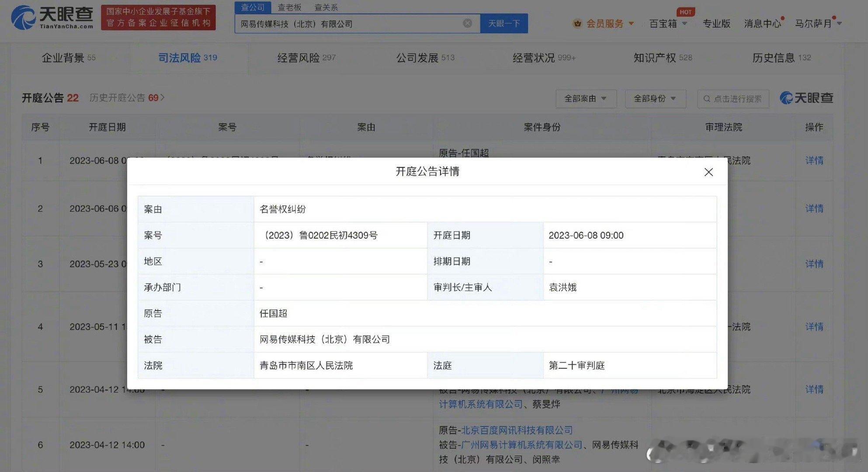Click the TianYanCha logo icon
The width and height of the screenshot is (868, 472).
coord(23,18)
